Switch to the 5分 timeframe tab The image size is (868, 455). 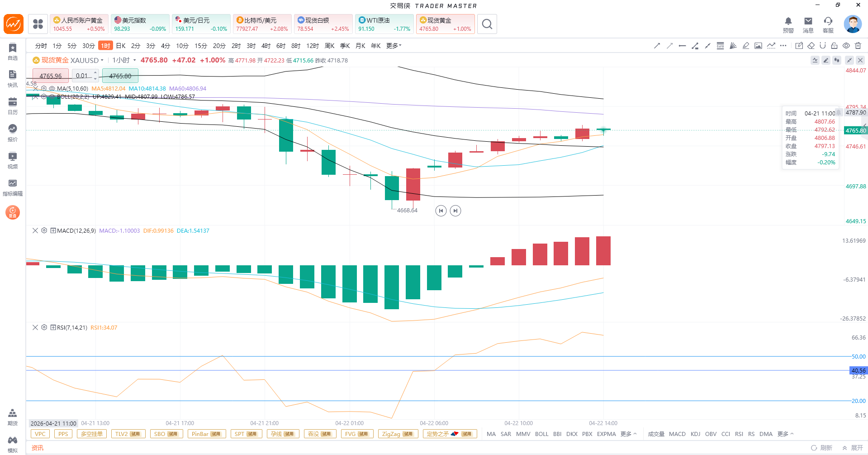tap(72, 46)
